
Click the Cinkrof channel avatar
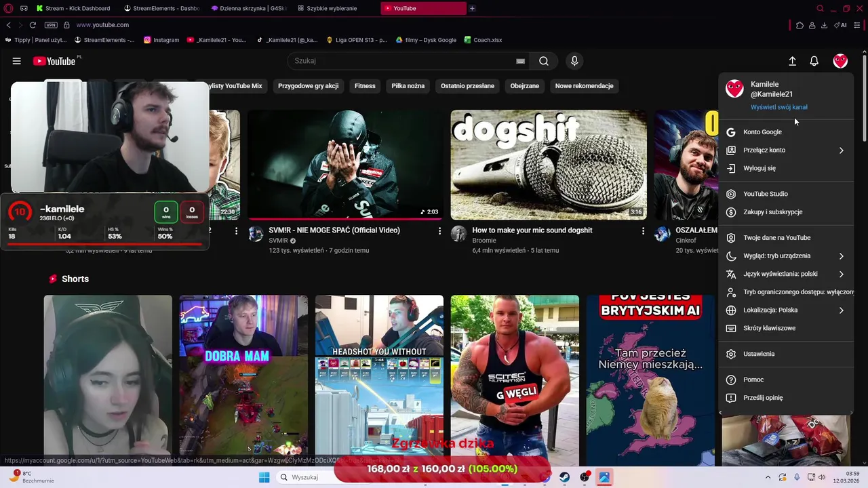click(663, 235)
